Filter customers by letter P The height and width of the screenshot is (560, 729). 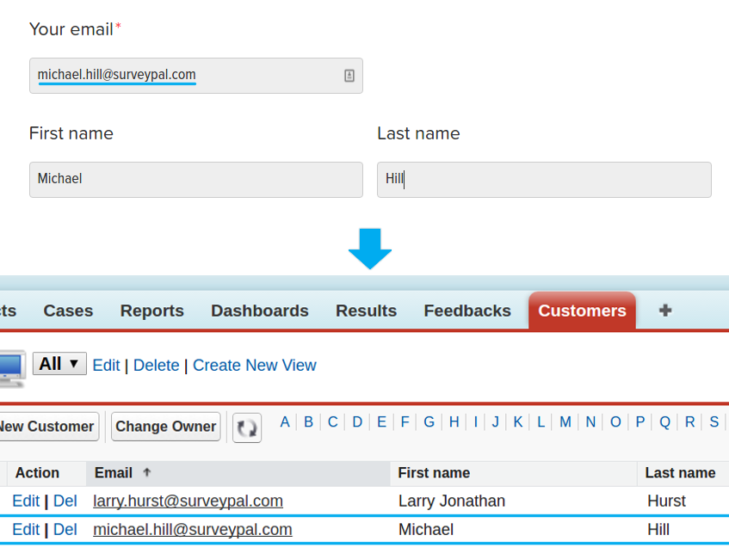tap(640, 422)
